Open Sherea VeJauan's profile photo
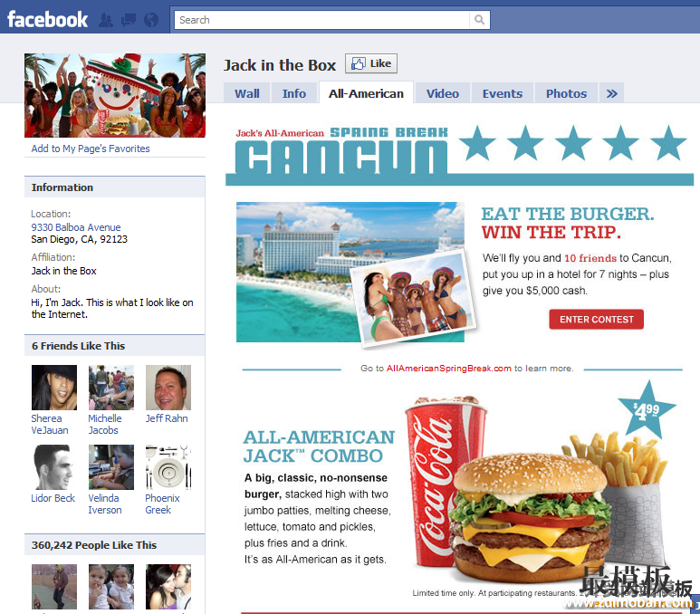Screen dimensions: 700x614 pyautogui.click(x=54, y=388)
